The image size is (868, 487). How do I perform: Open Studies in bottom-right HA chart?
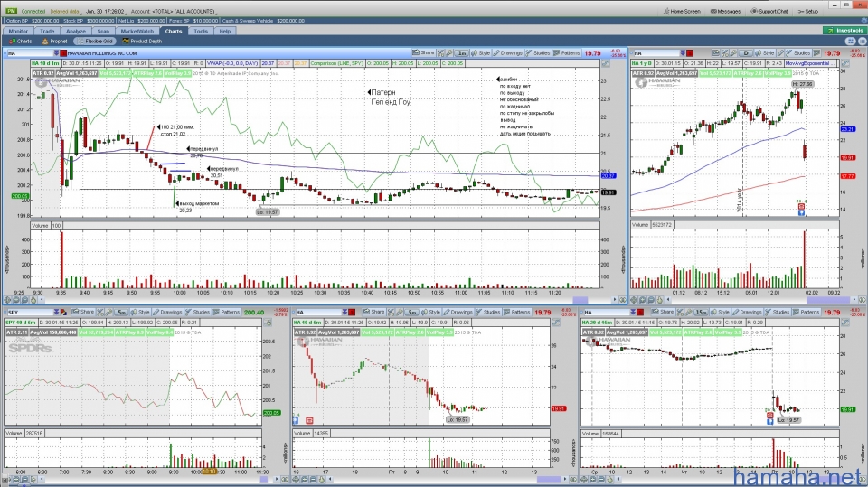(778, 312)
